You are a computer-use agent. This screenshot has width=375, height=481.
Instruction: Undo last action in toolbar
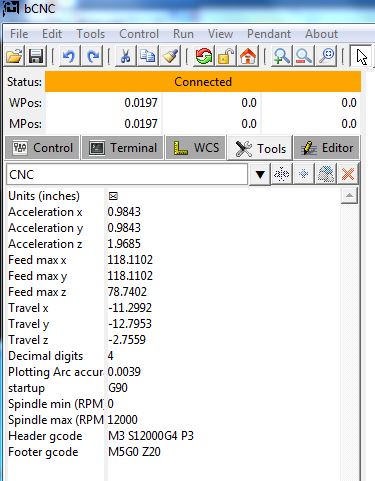click(x=69, y=56)
